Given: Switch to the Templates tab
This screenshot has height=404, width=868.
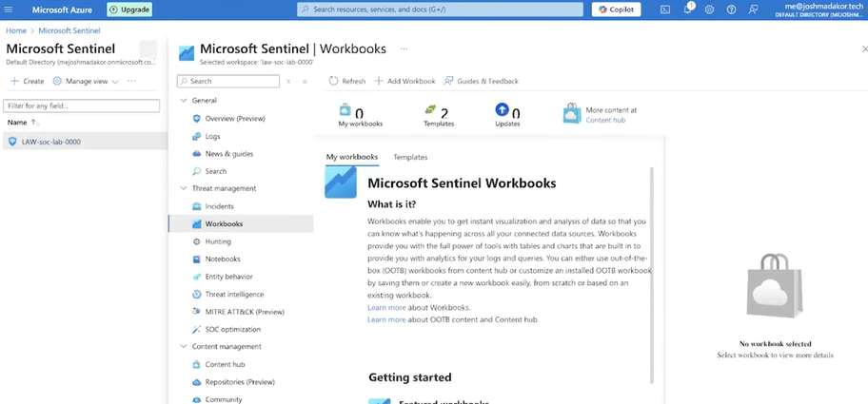Looking at the screenshot, I should 410,157.
